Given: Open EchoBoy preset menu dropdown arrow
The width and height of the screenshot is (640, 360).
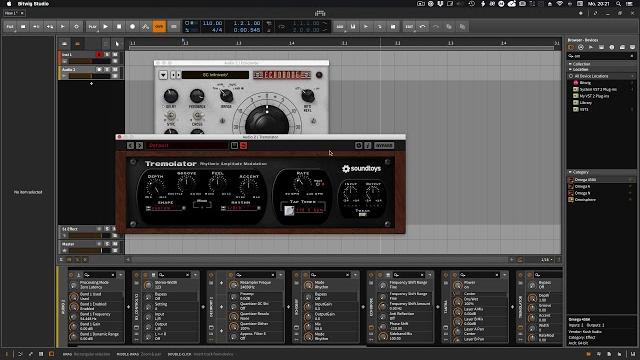Looking at the screenshot, I should click(x=163, y=75).
